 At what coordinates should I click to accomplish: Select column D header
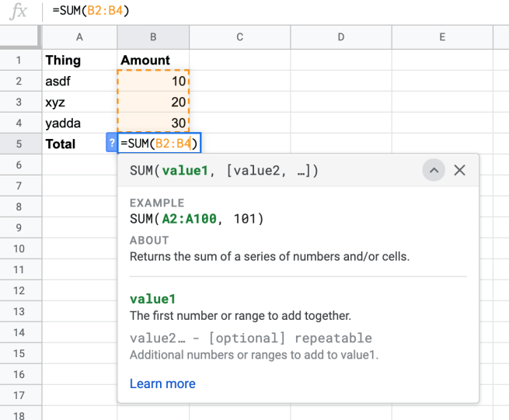[x=341, y=37]
